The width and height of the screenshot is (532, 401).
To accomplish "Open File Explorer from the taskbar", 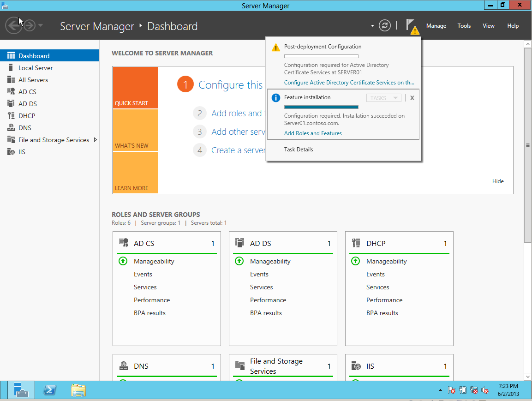I will (78, 390).
